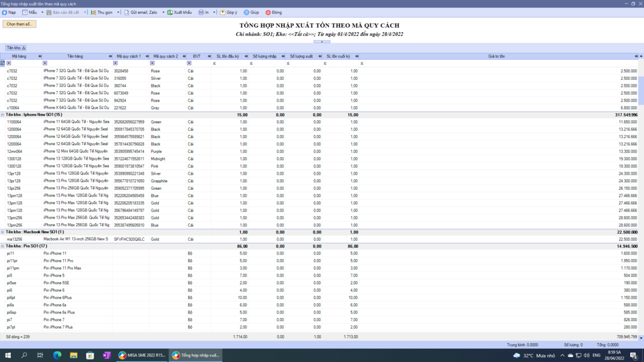Open Mã quy cách 1 filter operator
644x362 pixels.
point(116,63)
